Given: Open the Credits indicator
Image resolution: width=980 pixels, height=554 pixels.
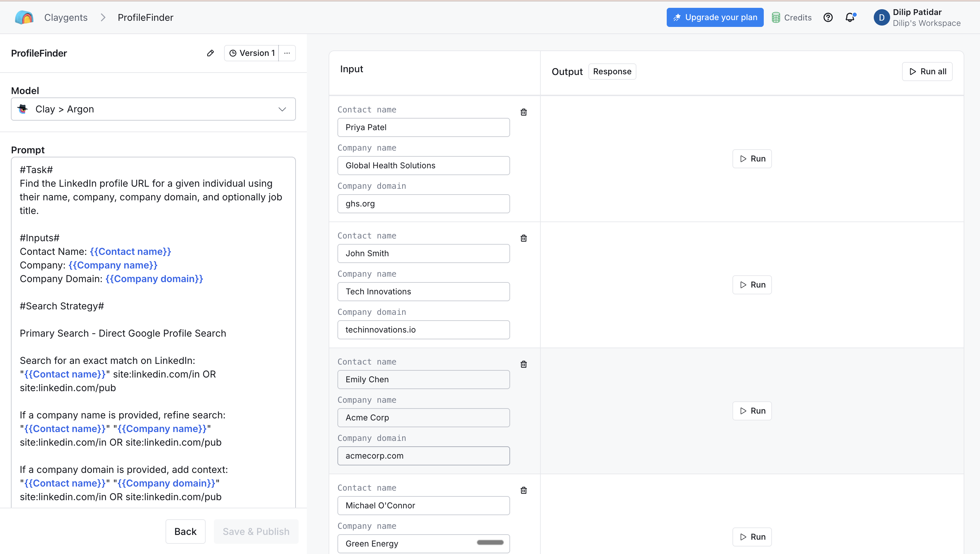Looking at the screenshot, I should [x=792, y=17].
